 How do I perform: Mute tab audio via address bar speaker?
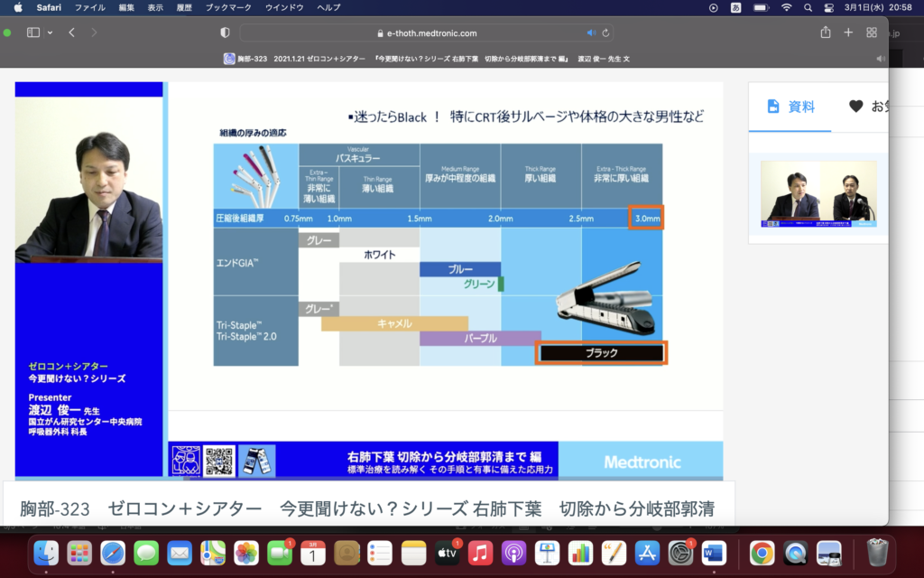[591, 33]
